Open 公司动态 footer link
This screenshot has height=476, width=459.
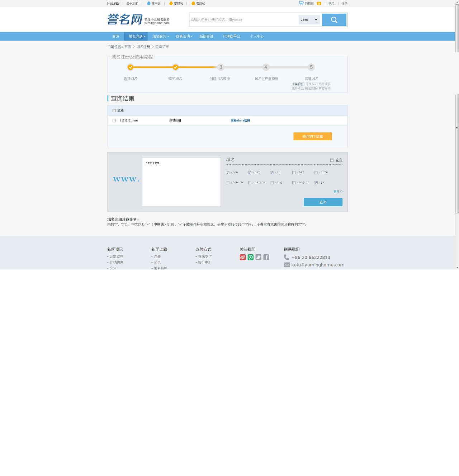[117, 256]
